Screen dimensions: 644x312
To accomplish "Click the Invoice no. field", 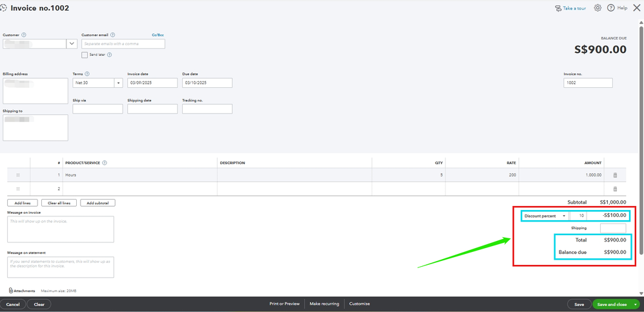I will click(x=588, y=83).
